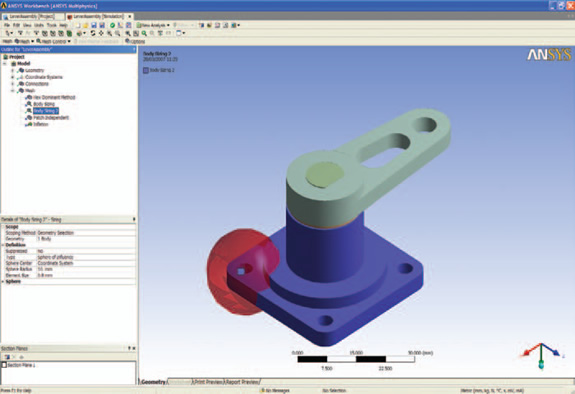Click the Element Size value field
575x394 pixels.
click(86, 275)
